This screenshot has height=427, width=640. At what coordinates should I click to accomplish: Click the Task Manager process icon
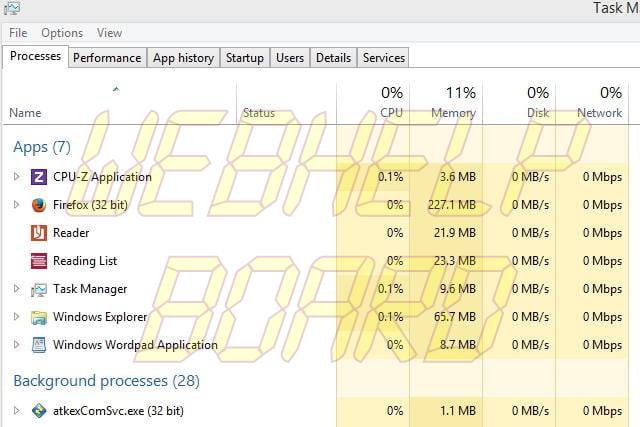(x=39, y=289)
